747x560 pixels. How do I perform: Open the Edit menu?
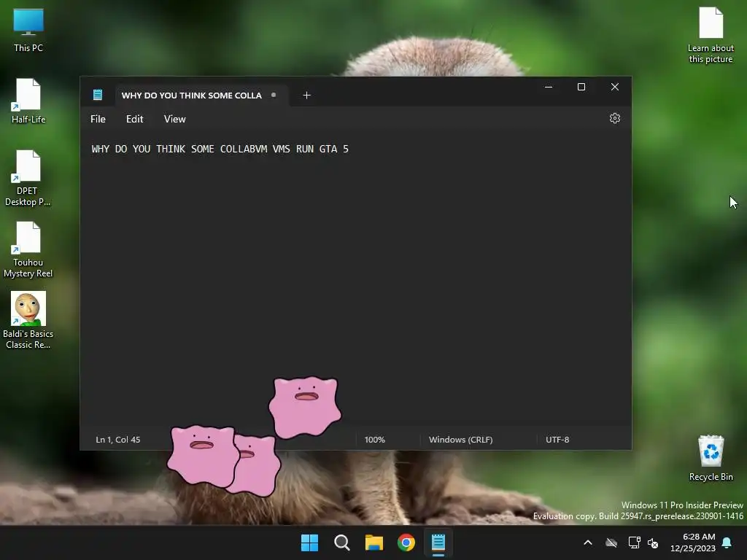pyautogui.click(x=134, y=119)
